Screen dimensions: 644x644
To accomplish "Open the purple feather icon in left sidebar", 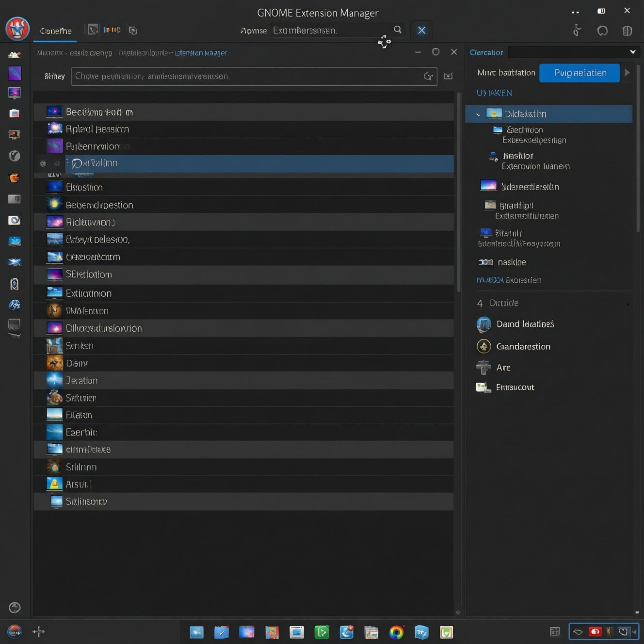I will click(x=15, y=73).
